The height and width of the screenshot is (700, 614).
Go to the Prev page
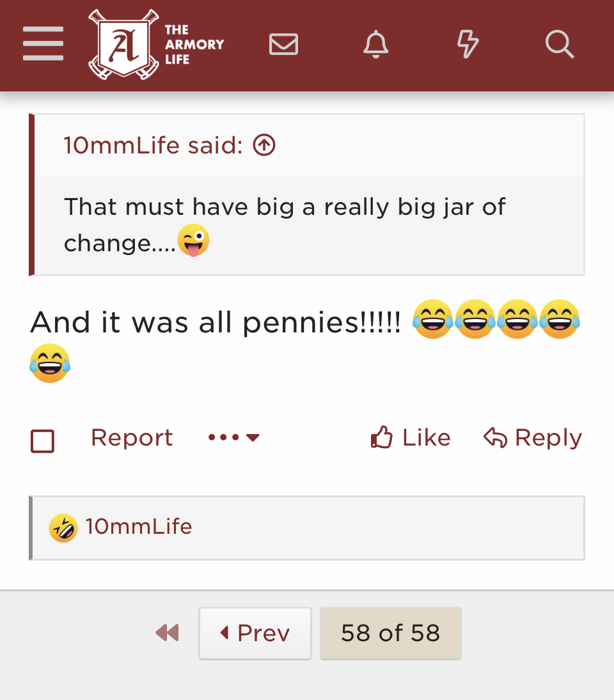click(x=255, y=633)
